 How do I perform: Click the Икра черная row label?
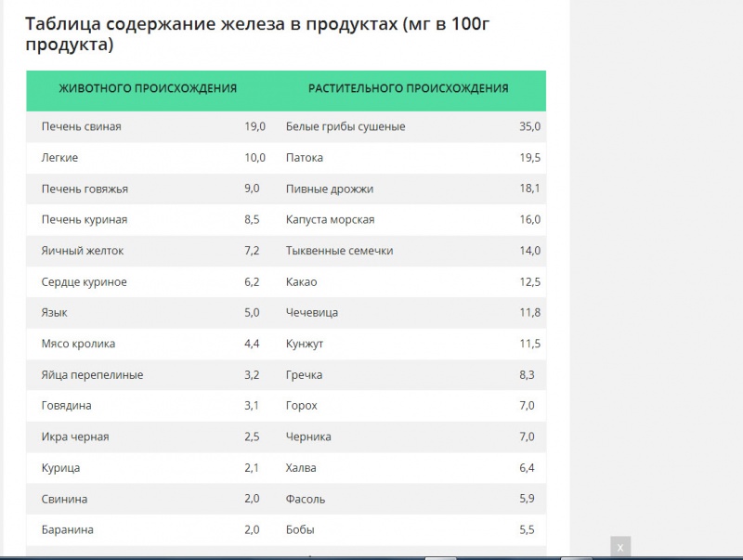[75, 436]
